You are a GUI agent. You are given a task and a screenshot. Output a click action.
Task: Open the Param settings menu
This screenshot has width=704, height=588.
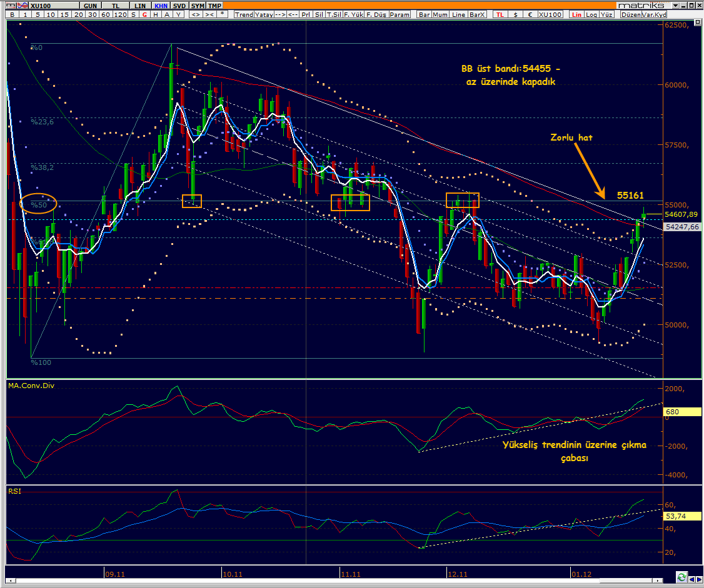coord(400,14)
